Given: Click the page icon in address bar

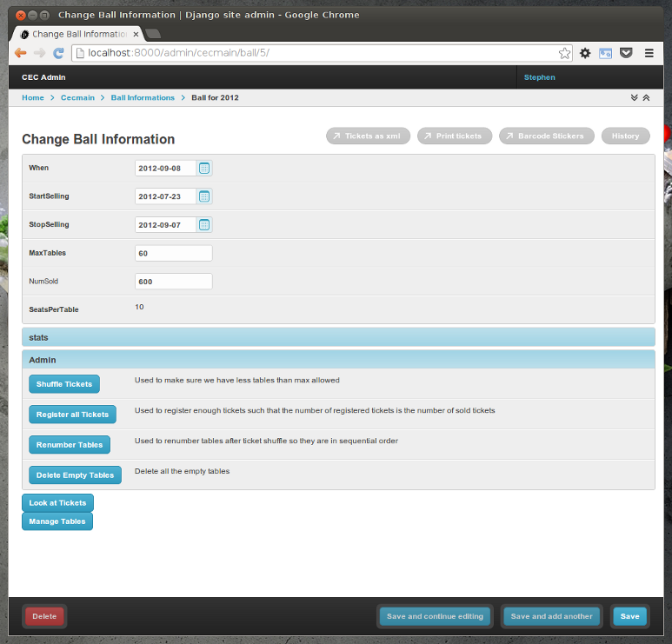Looking at the screenshot, I should pyautogui.click(x=80, y=53).
